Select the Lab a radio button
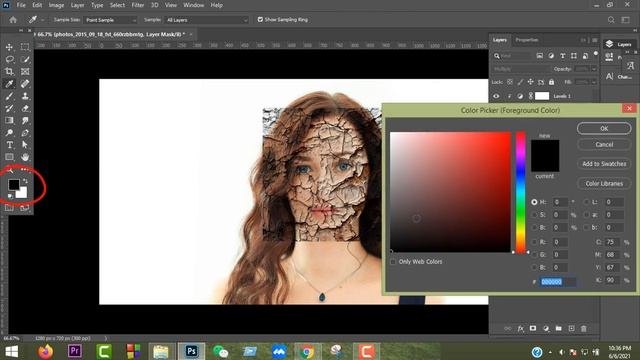 click(x=587, y=214)
